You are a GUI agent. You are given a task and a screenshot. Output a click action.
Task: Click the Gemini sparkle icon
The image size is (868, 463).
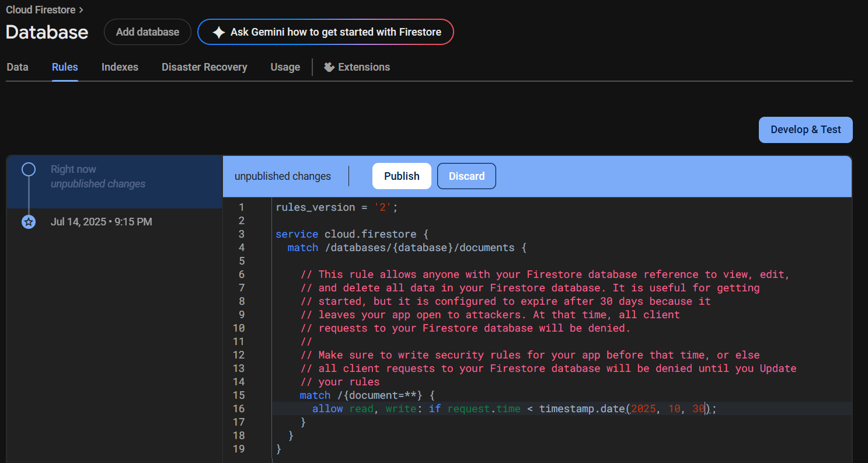click(x=219, y=32)
